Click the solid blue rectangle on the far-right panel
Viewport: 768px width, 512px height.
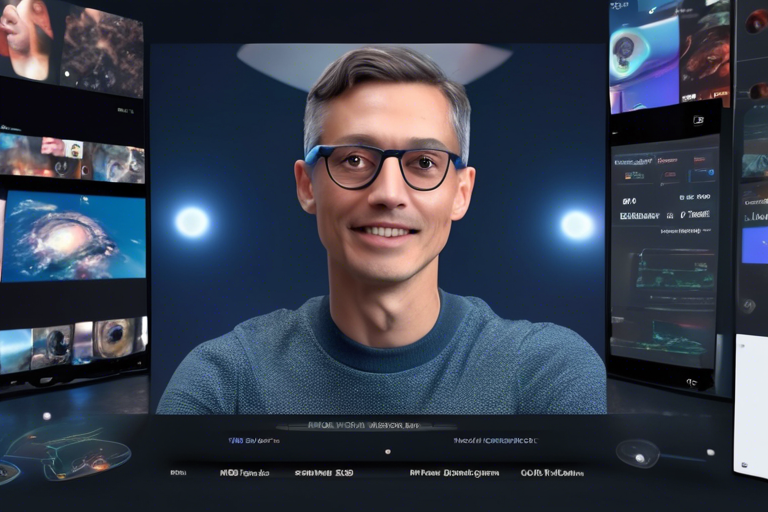[x=754, y=245]
